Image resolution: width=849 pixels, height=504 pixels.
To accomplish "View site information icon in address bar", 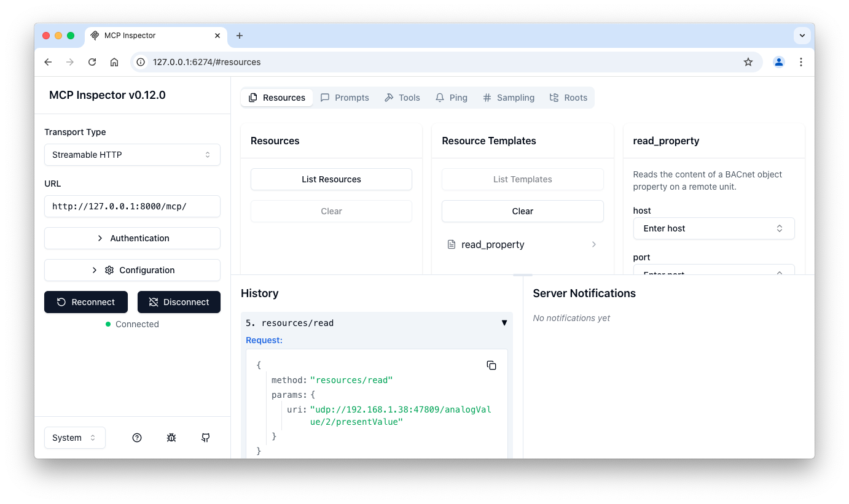I will coord(141,62).
